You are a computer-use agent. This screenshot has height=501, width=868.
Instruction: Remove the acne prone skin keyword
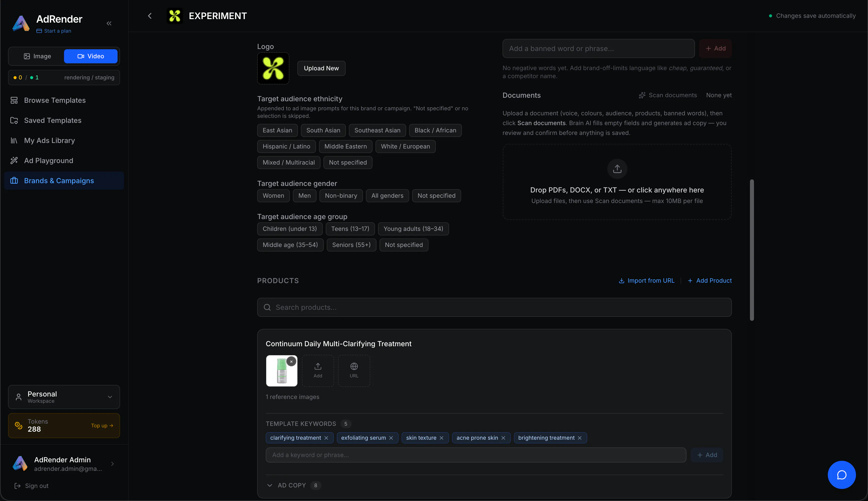coord(503,438)
